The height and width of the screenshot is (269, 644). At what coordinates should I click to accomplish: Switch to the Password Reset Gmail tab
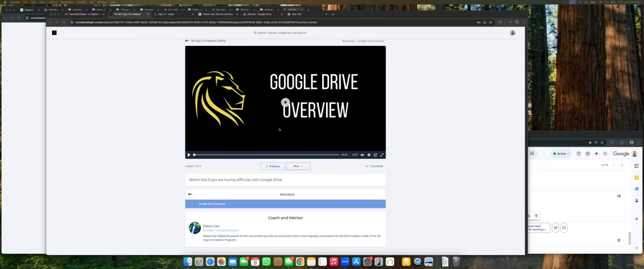[x=84, y=14]
